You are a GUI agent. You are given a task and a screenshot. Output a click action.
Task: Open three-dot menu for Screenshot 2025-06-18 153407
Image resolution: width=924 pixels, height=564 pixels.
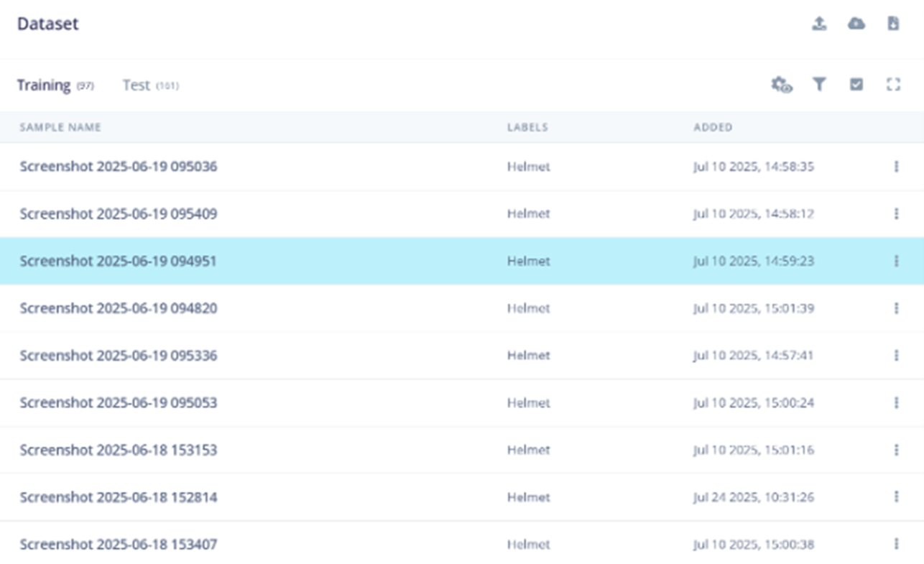896,544
